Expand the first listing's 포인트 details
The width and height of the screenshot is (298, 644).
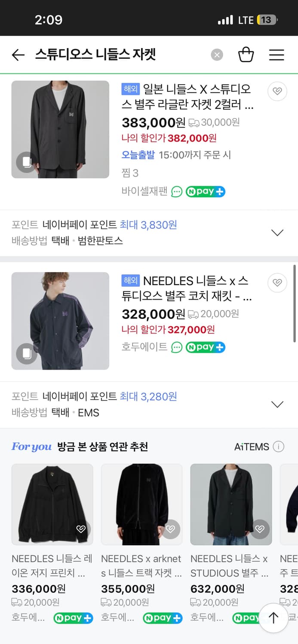click(x=277, y=232)
